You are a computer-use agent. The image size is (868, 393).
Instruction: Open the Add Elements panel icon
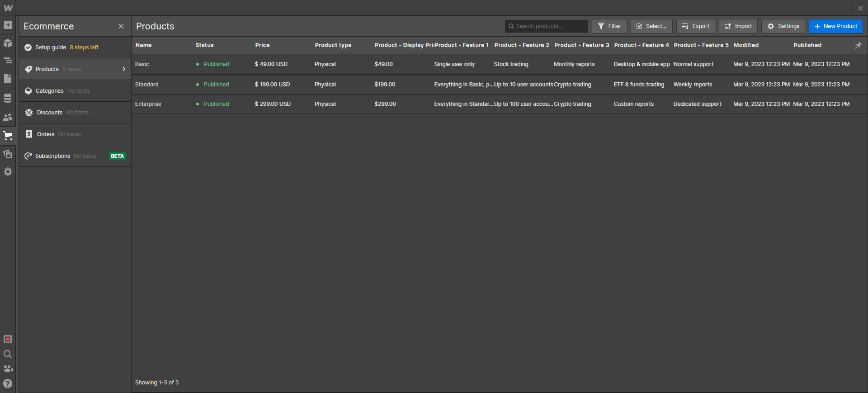pos(8,25)
